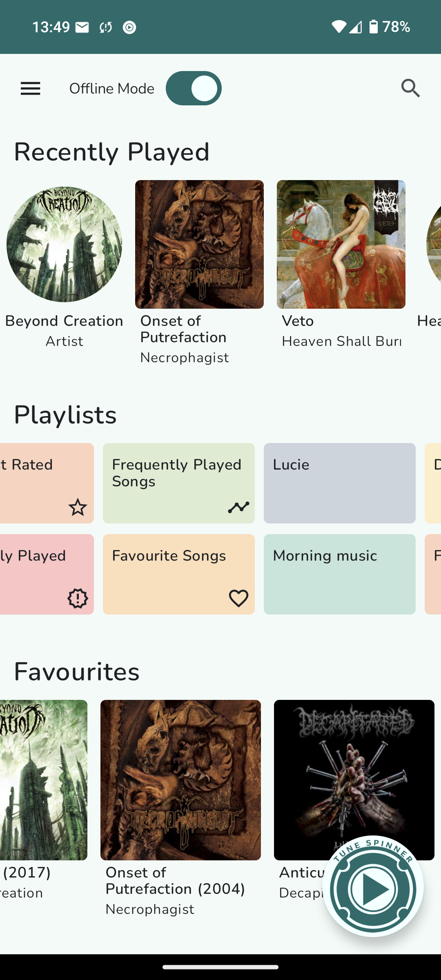
Task: Tap the Necrophagist artist name under Recently Played
Action: tap(184, 358)
